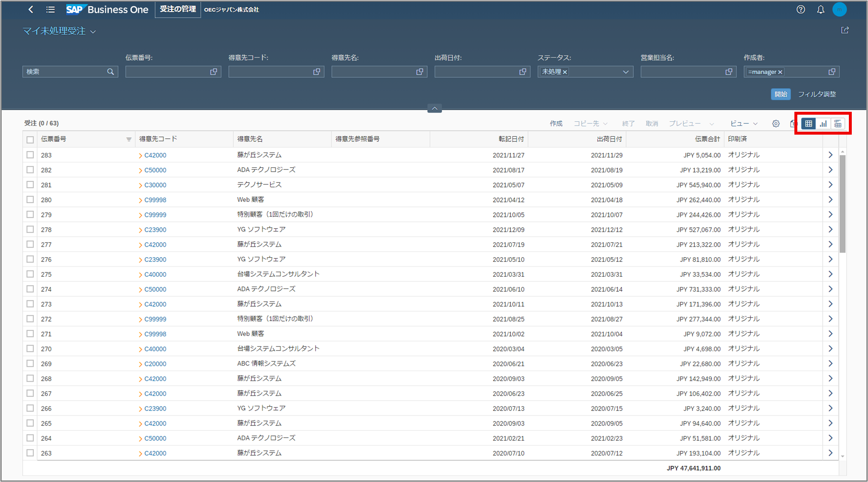Open customer link C30000

click(155, 185)
